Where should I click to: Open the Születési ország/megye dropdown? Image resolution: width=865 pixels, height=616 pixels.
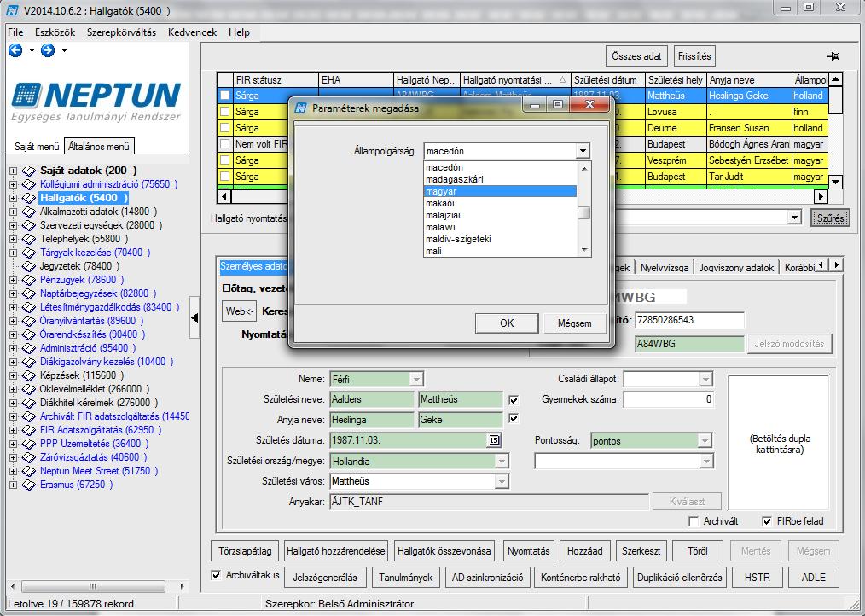click(502, 461)
